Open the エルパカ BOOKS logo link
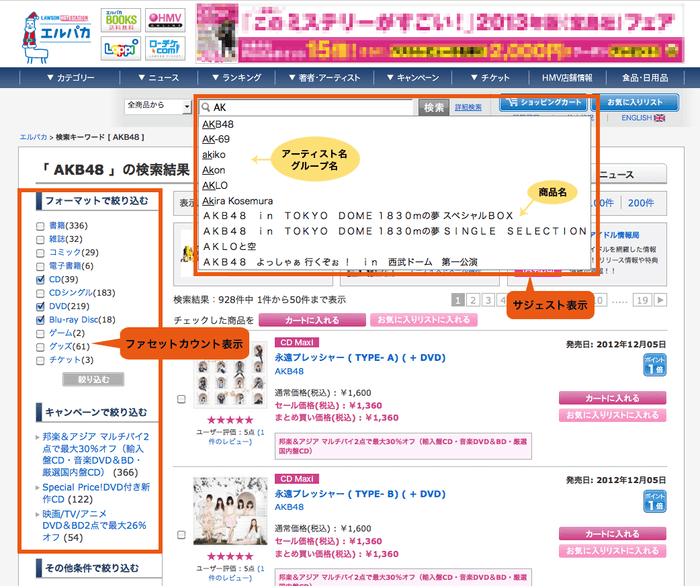This screenshot has height=586, width=700. coord(121,20)
